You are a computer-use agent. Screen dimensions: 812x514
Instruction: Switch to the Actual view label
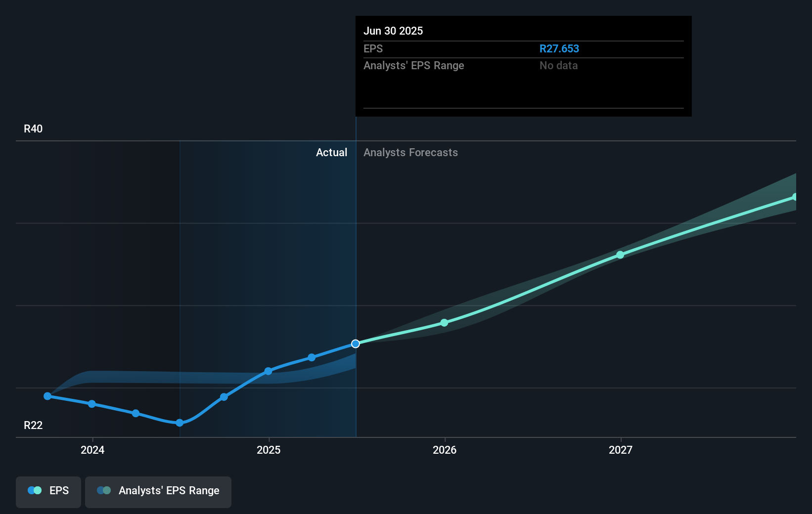click(331, 152)
